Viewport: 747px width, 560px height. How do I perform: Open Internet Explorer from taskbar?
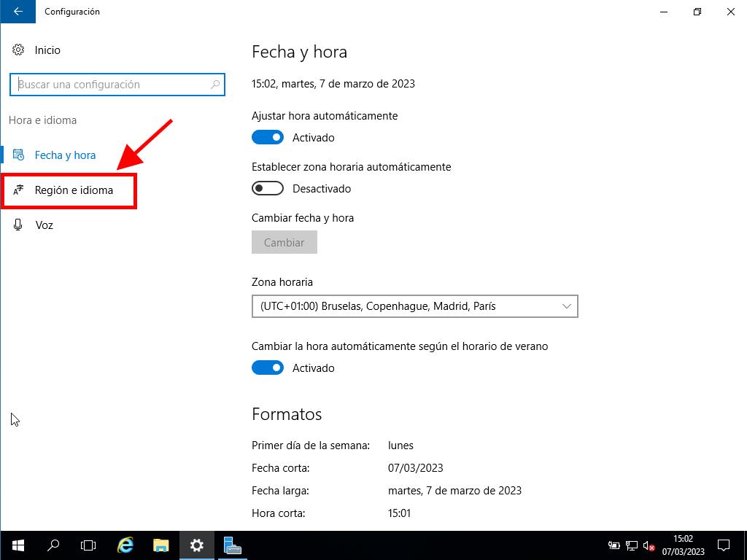pos(125,545)
